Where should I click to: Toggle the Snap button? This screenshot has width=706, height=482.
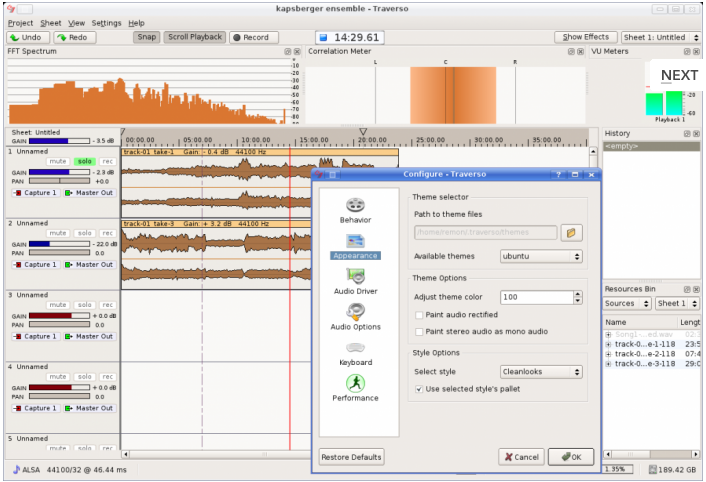click(x=146, y=37)
